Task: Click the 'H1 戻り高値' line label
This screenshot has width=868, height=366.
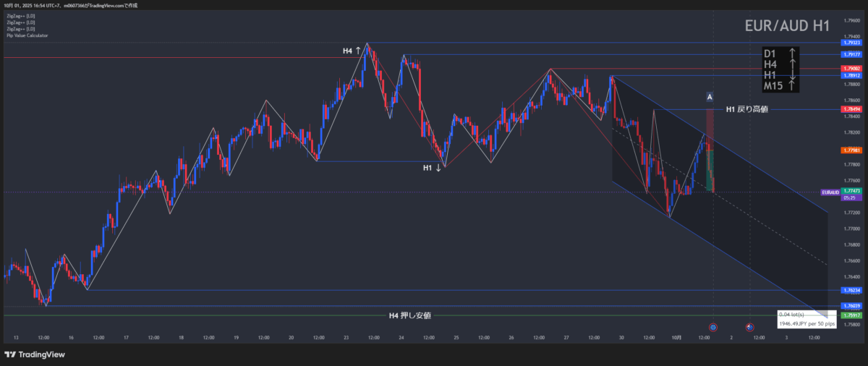Action: coord(746,109)
